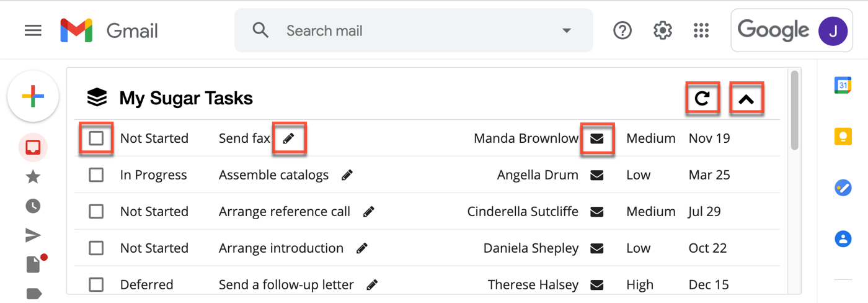Open the Gmail settings gear
Viewport: 868px width, 303px height.
coord(663,30)
